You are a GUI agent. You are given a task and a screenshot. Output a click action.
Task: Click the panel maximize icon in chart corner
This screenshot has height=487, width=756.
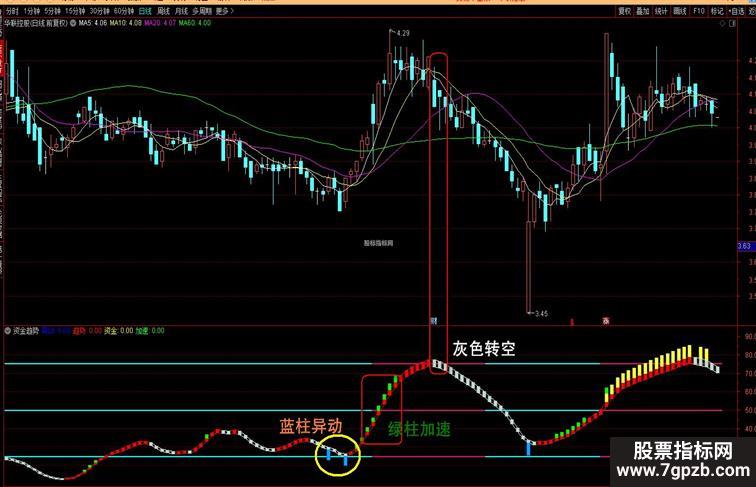(x=733, y=23)
